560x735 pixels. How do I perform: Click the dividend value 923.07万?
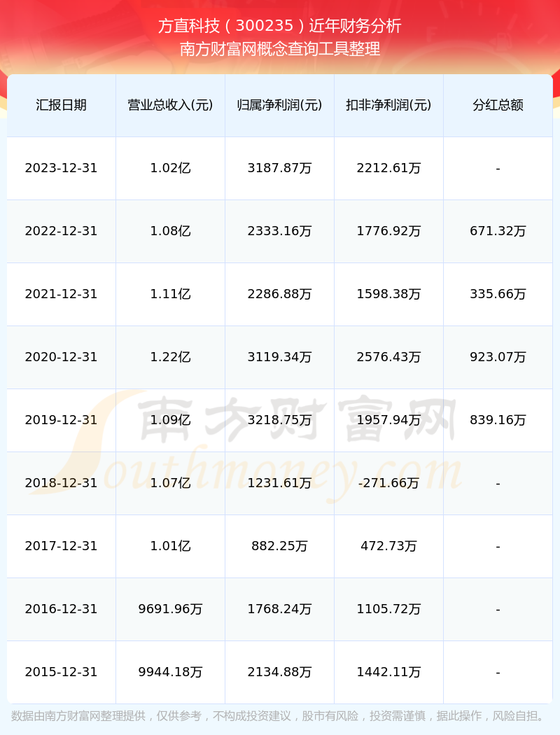click(498, 357)
